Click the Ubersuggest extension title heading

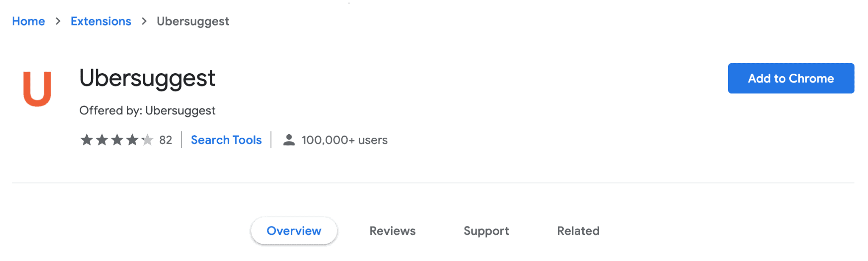[x=147, y=78]
